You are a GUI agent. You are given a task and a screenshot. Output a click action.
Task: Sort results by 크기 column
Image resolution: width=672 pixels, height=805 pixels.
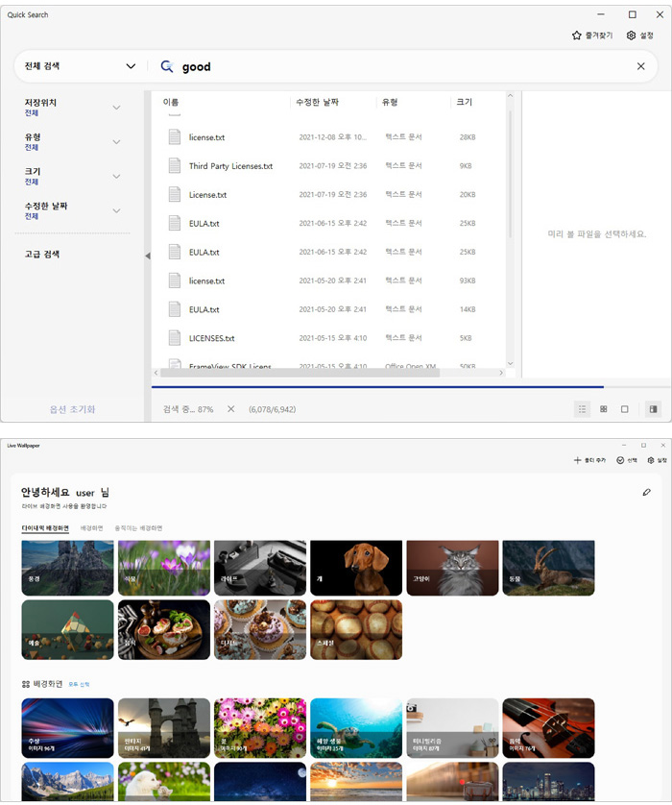pos(465,102)
